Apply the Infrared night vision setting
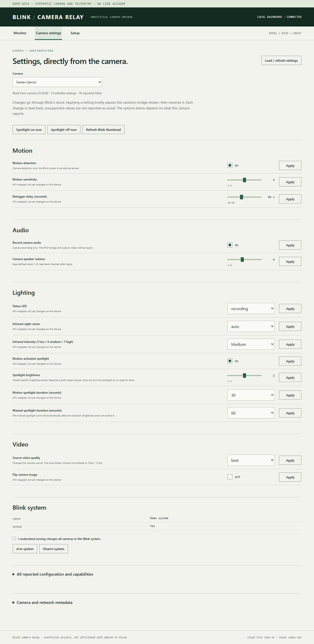Screen dimensions: 314x644 click(x=290, y=326)
